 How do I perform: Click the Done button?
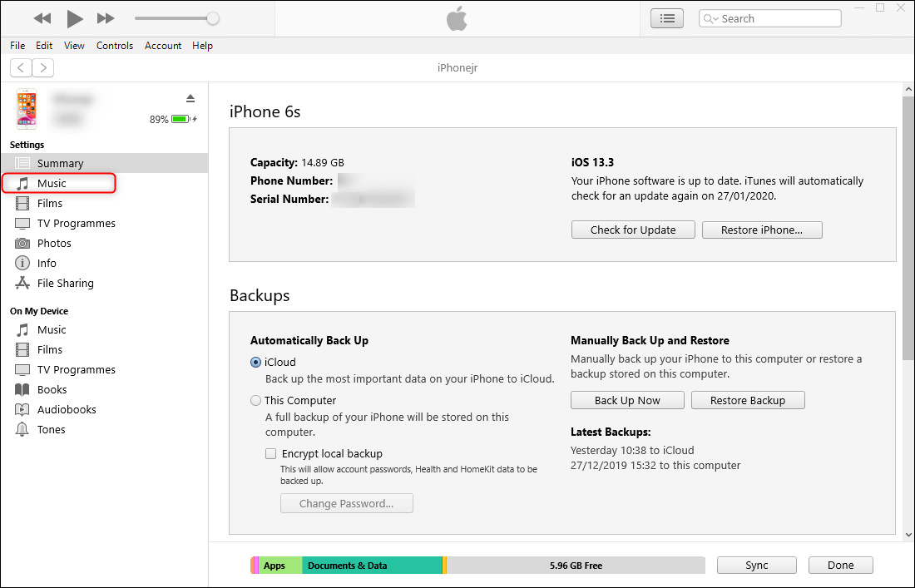click(841, 566)
